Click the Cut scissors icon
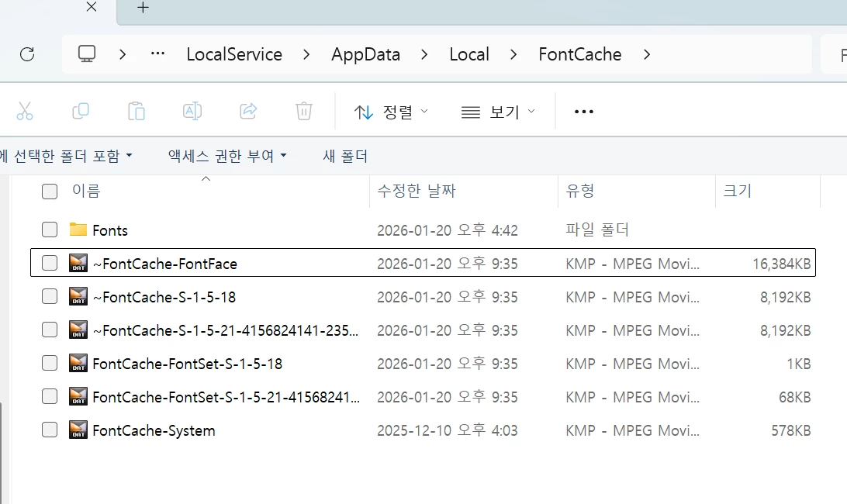The width and height of the screenshot is (847, 504). click(x=24, y=112)
